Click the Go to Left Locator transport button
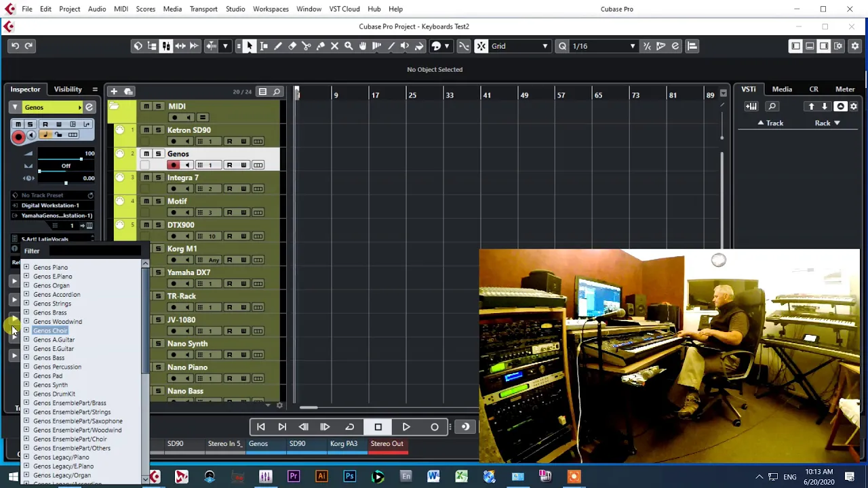868x488 pixels. pyautogui.click(x=260, y=427)
